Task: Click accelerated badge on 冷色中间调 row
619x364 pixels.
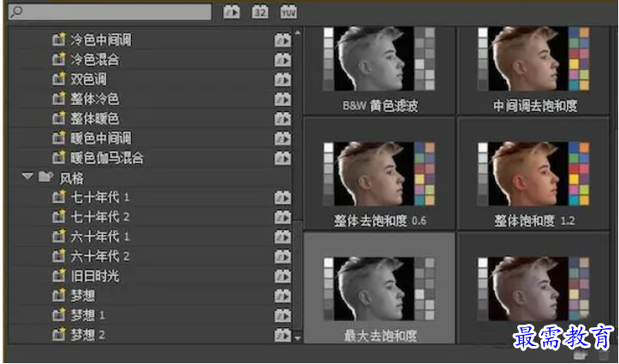Action: (283, 40)
